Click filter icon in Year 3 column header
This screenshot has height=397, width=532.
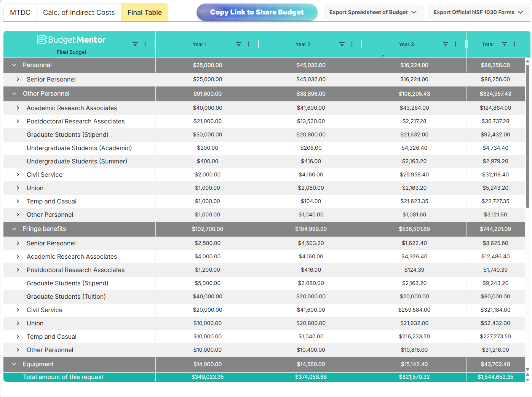(445, 44)
